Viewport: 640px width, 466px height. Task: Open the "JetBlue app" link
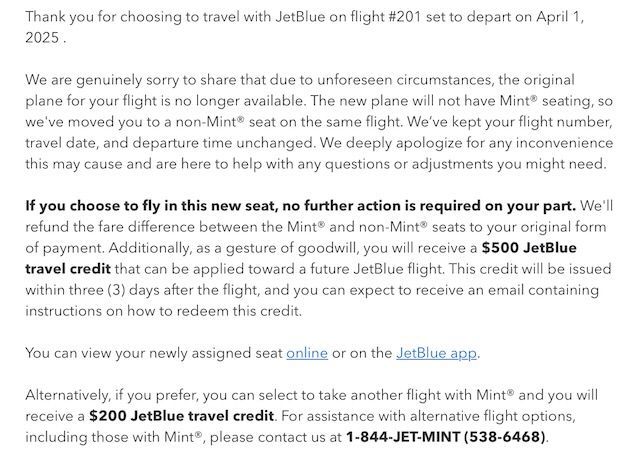[436, 353]
